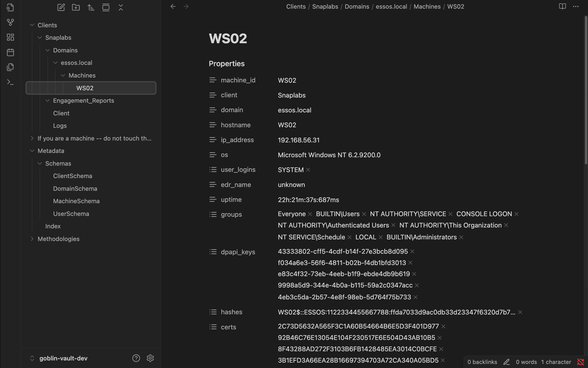588x368 pixels.
Task: Remove the SYSTEM value from user_logins
Action: 308,170
